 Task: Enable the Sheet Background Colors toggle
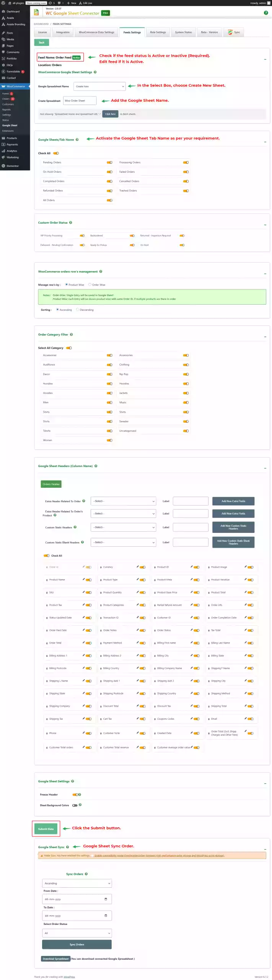[75, 805]
